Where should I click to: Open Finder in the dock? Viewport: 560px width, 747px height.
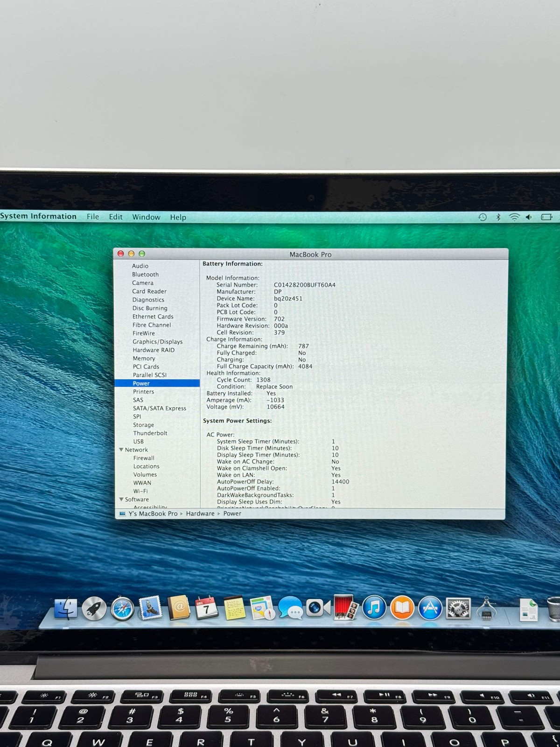click(x=66, y=608)
